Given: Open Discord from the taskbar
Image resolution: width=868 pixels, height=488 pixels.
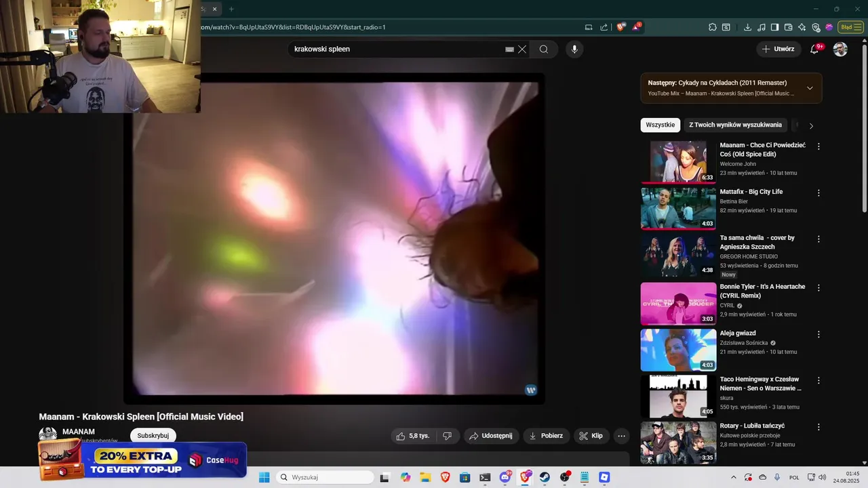Looking at the screenshot, I should 505,477.
